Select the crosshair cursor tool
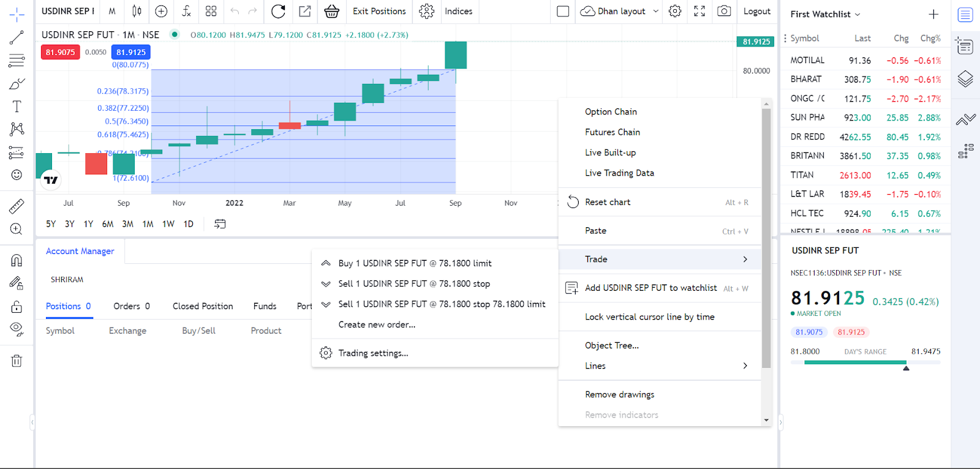 point(17,13)
